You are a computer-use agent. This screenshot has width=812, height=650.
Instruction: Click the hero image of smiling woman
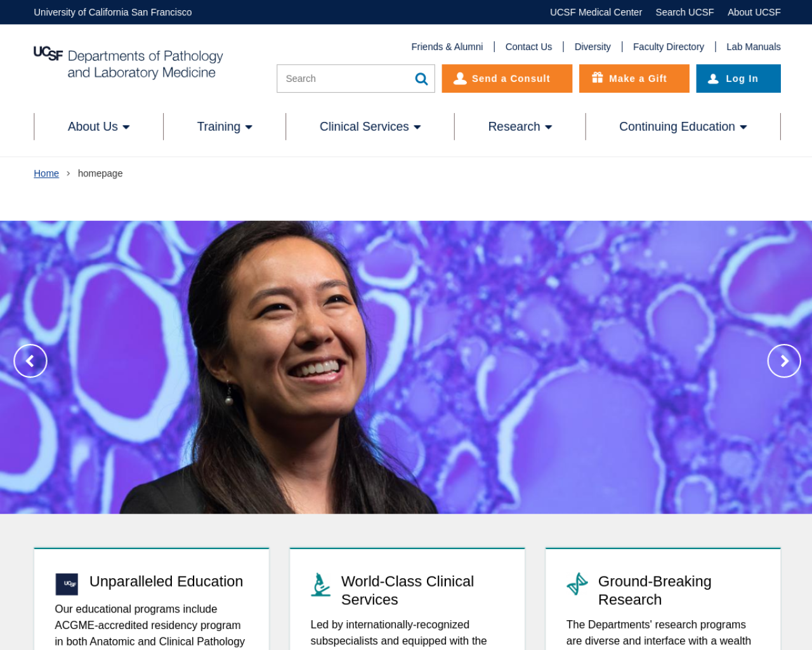[x=406, y=367]
